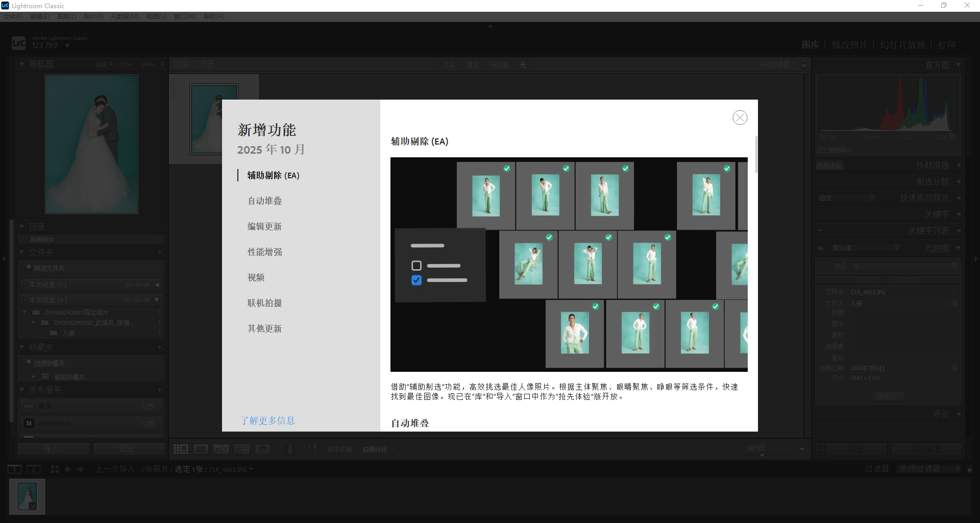Screen dimensions: 980x523
Task: Open People view face icon
Action: click(262, 449)
